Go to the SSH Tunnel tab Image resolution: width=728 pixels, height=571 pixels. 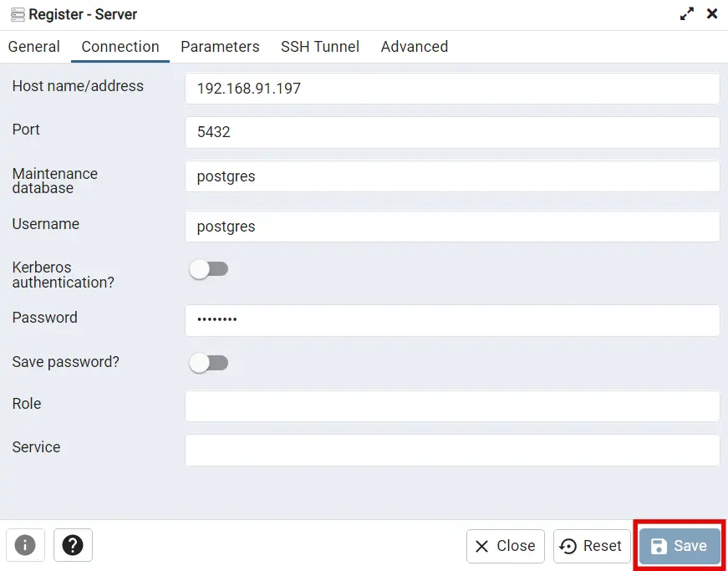coord(320,47)
